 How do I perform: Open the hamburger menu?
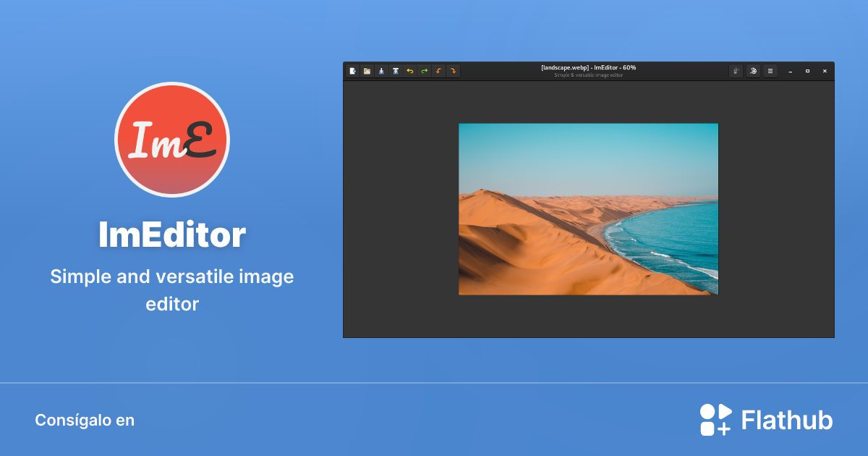click(x=770, y=71)
